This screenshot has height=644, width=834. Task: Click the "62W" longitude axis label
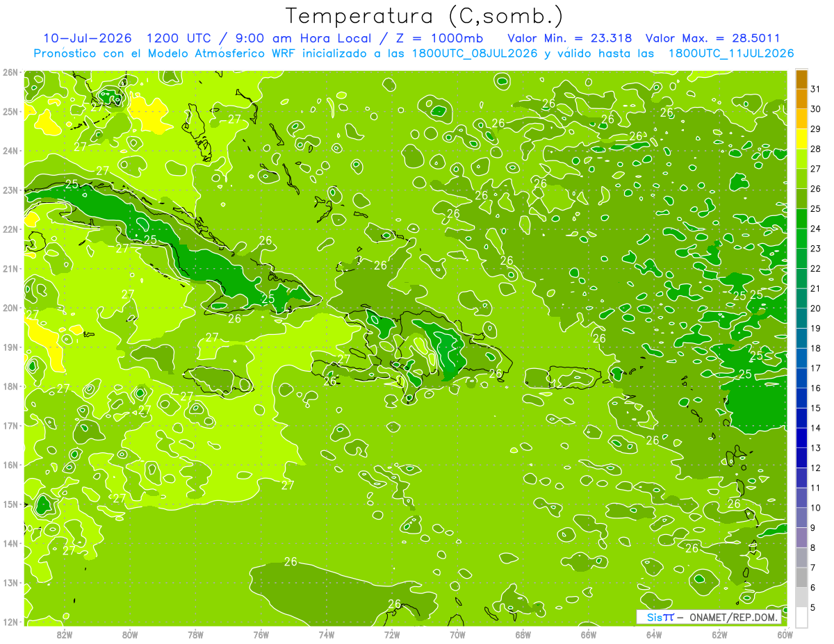719,635
